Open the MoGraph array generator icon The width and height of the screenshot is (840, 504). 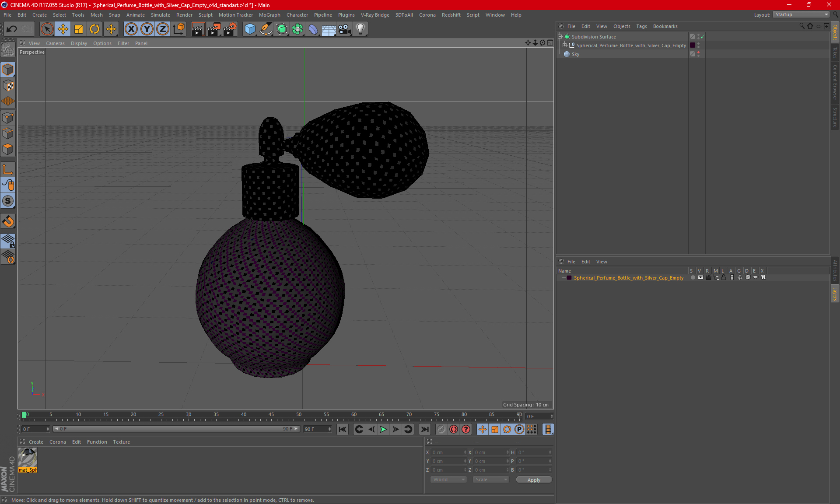pyautogui.click(x=297, y=29)
